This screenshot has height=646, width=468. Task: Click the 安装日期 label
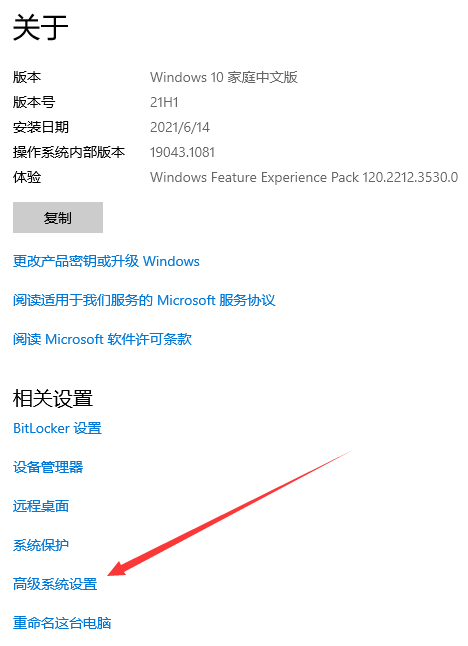(x=41, y=127)
